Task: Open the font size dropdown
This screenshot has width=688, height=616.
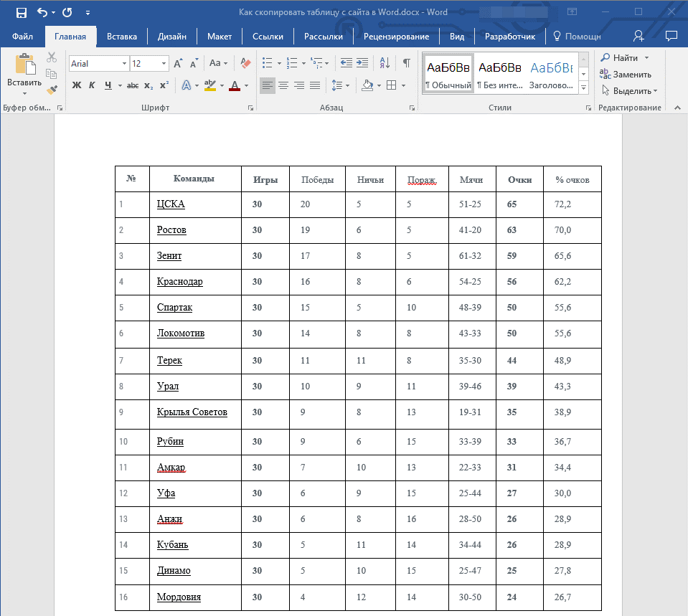Action: click(x=164, y=64)
